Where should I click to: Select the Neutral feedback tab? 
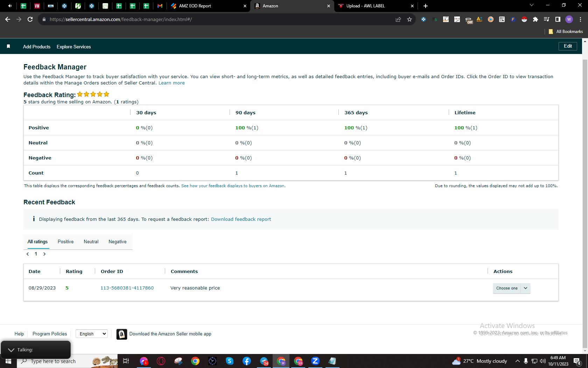point(91,242)
